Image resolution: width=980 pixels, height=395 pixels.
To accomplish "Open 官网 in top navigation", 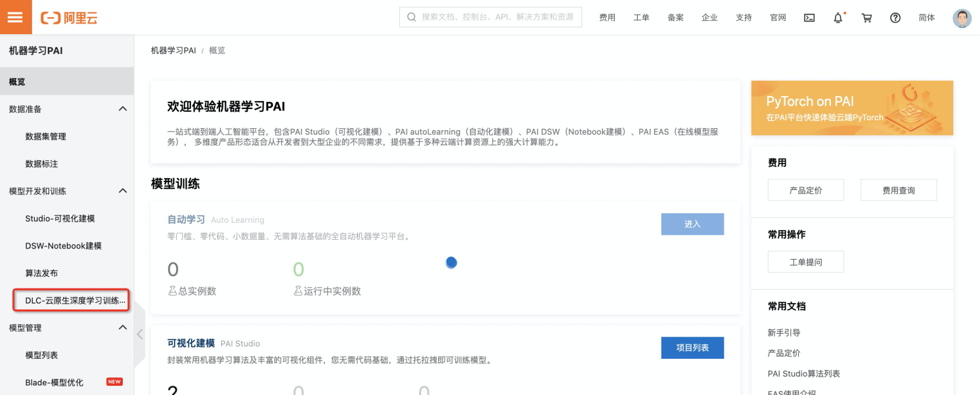I will [x=778, y=18].
